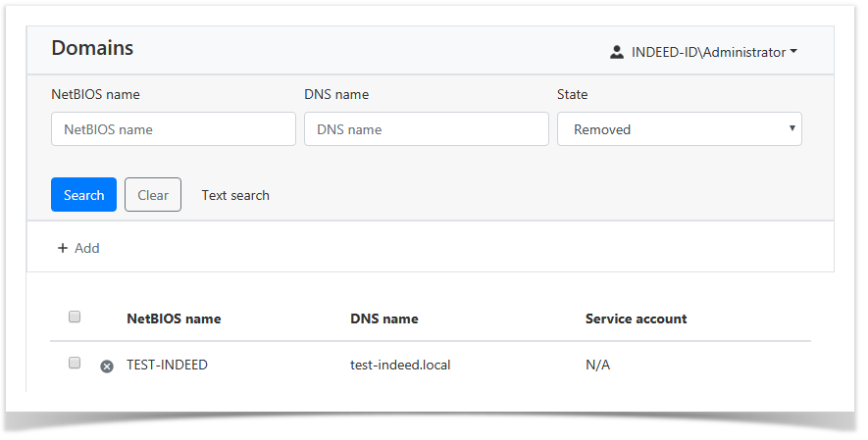
Task: Click the user profile icon beside INDEED-ID\Administrator
Action: click(617, 52)
